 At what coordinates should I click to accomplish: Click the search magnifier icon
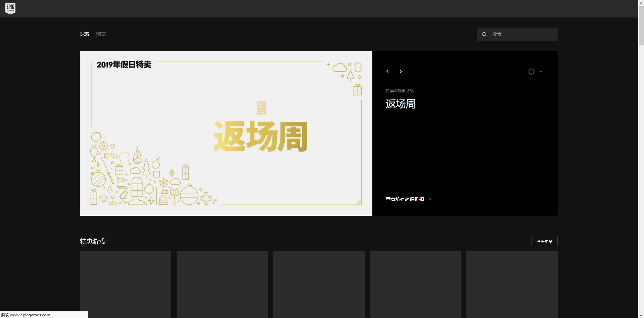coord(485,34)
